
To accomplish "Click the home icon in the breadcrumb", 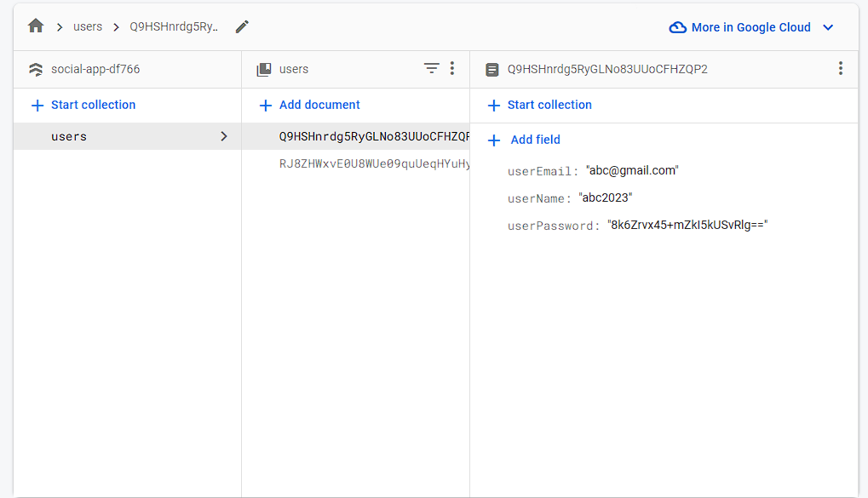I will (34, 26).
